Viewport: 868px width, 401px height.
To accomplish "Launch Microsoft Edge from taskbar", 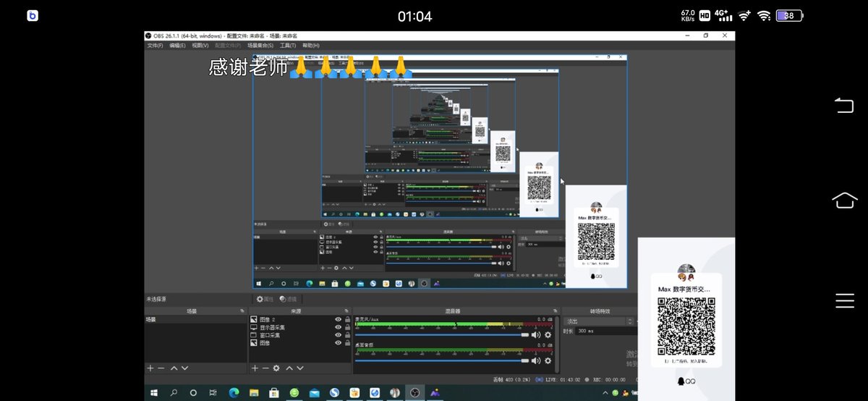I will tap(233, 392).
